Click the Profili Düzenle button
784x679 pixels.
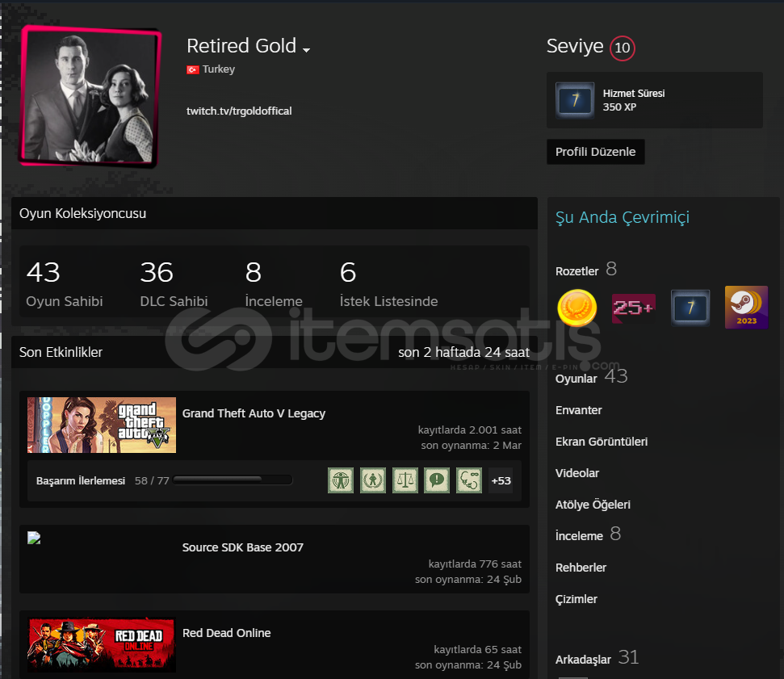pyautogui.click(x=596, y=152)
